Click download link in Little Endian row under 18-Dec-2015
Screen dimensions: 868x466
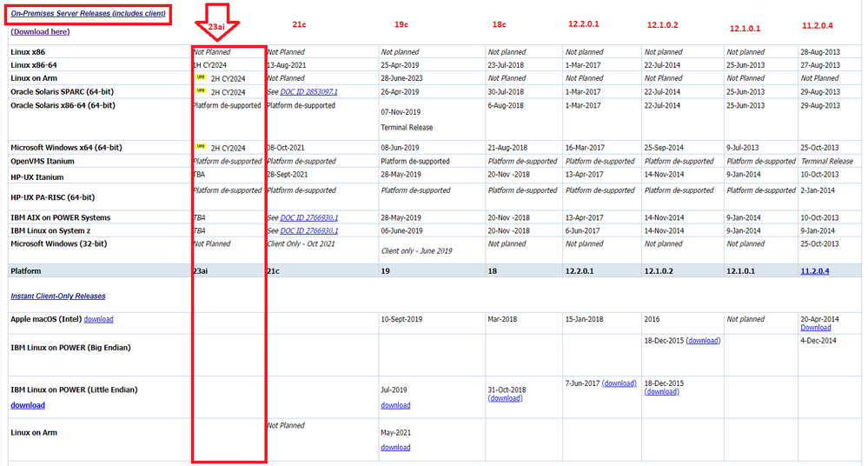point(661,391)
